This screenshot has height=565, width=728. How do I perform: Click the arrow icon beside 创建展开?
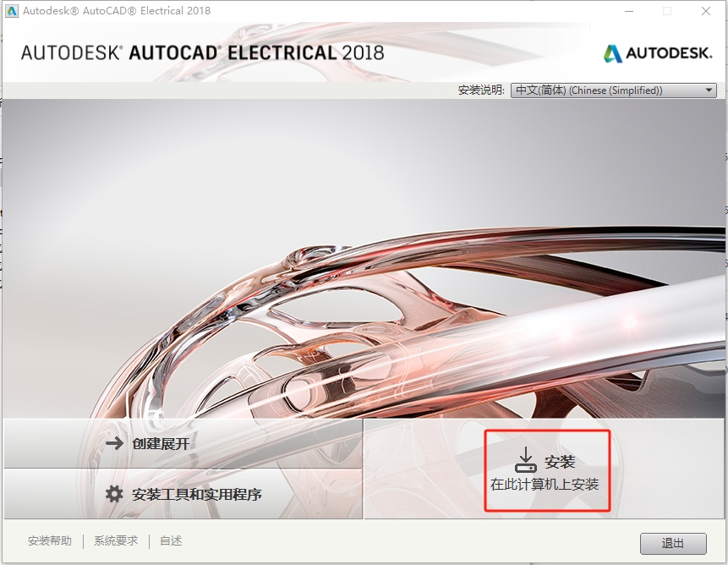[114, 443]
